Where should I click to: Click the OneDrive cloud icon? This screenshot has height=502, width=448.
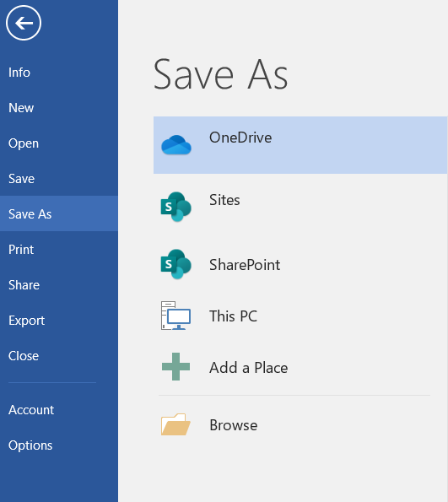[x=176, y=145]
